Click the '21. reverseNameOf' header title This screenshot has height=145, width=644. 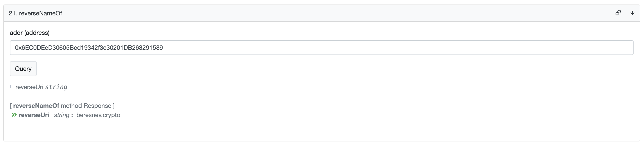[35, 13]
